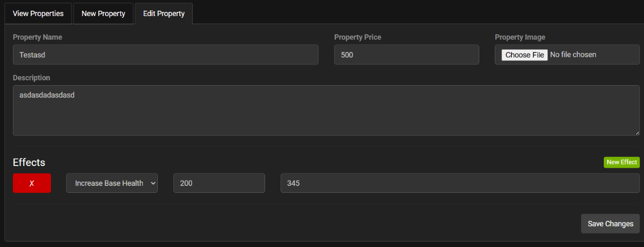Add an effect with New Effect button
This screenshot has height=247, width=644.
621,162
